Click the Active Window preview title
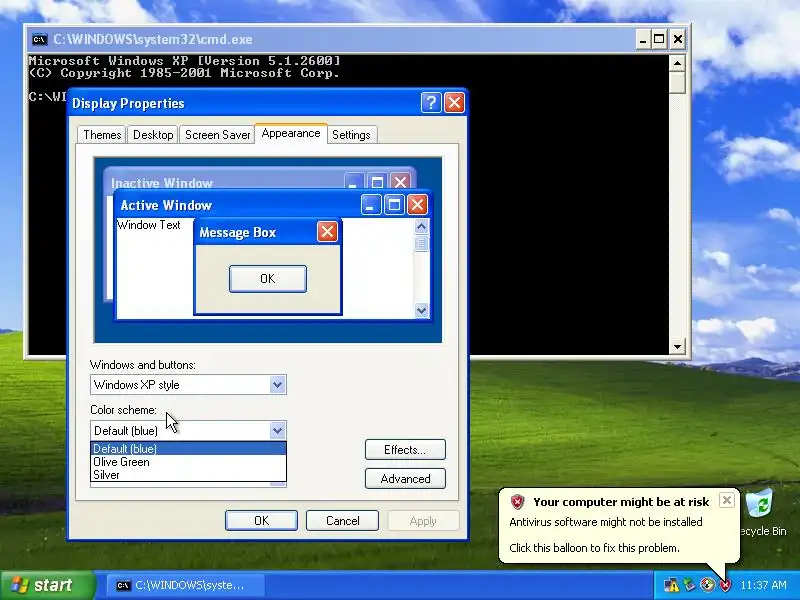The height and width of the screenshot is (600, 800). pyautogui.click(x=166, y=205)
